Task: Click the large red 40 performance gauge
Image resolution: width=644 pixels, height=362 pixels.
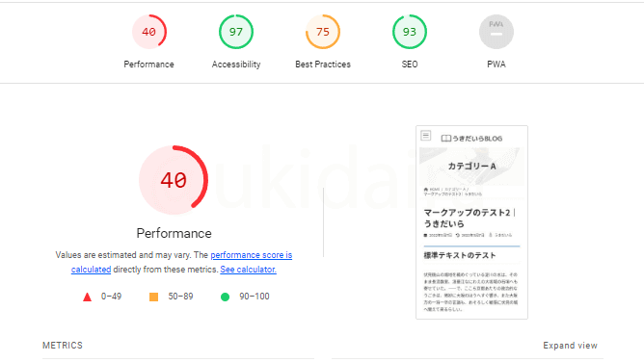Action: click(x=174, y=180)
